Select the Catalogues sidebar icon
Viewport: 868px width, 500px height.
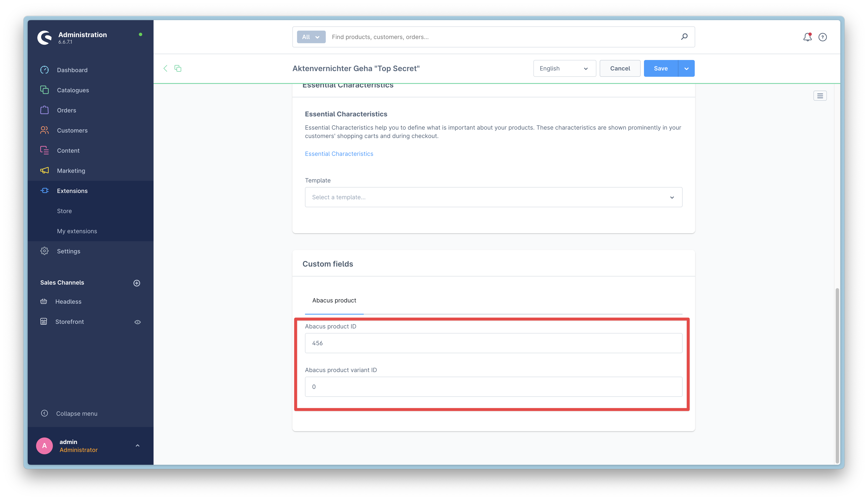point(45,90)
